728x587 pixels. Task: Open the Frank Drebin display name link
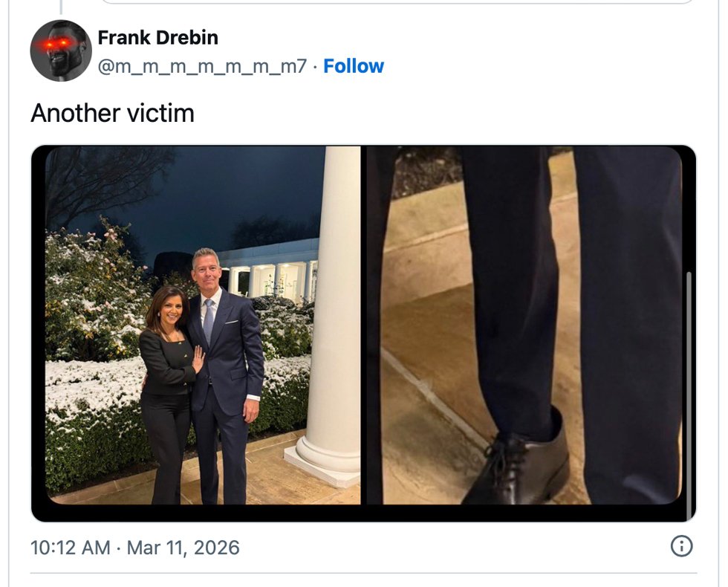coord(157,36)
